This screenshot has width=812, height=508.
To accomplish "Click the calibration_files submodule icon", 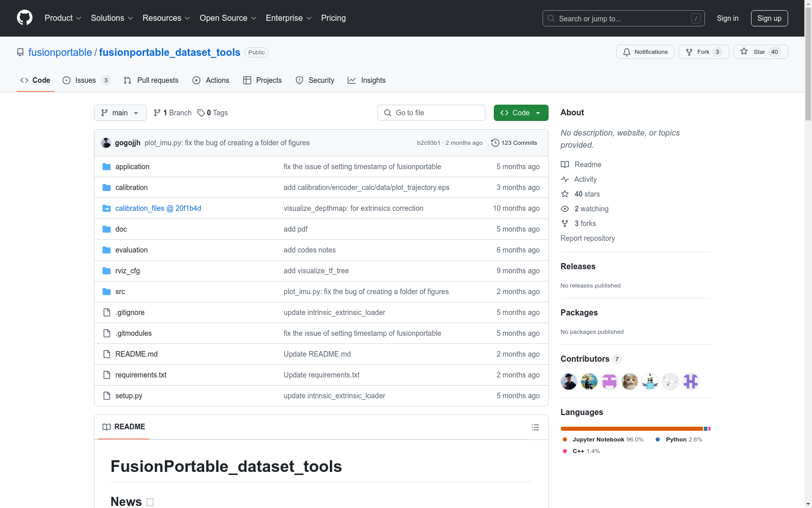I will 107,208.
